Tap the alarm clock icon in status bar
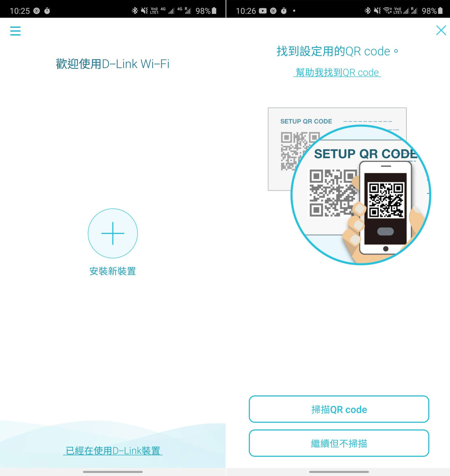This screenshot has width=450, height=476. tap(47, 11)
